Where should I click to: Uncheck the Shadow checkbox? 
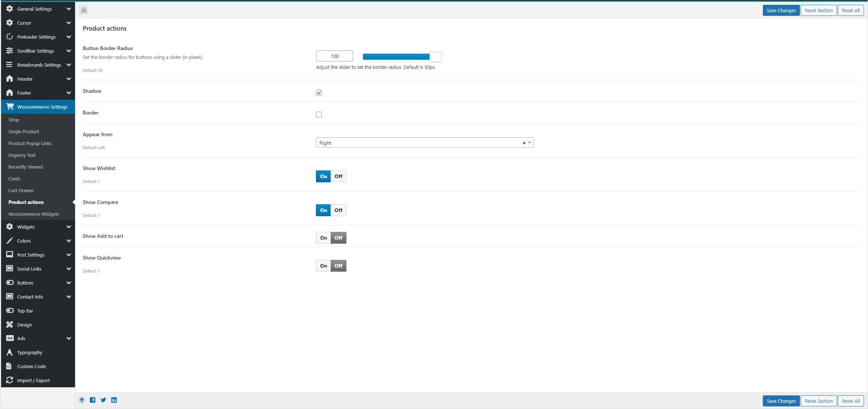click(319, 93)
